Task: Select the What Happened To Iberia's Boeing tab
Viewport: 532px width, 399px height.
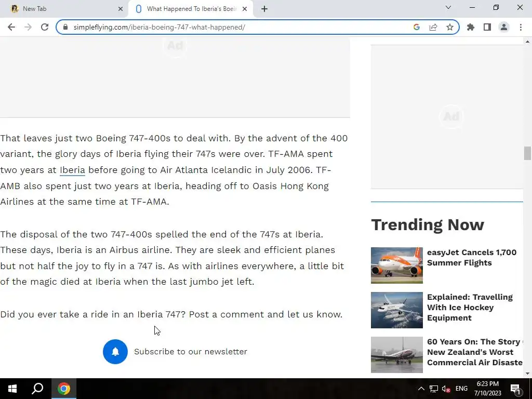Action: pyautogui.click(x=191, y=9)
